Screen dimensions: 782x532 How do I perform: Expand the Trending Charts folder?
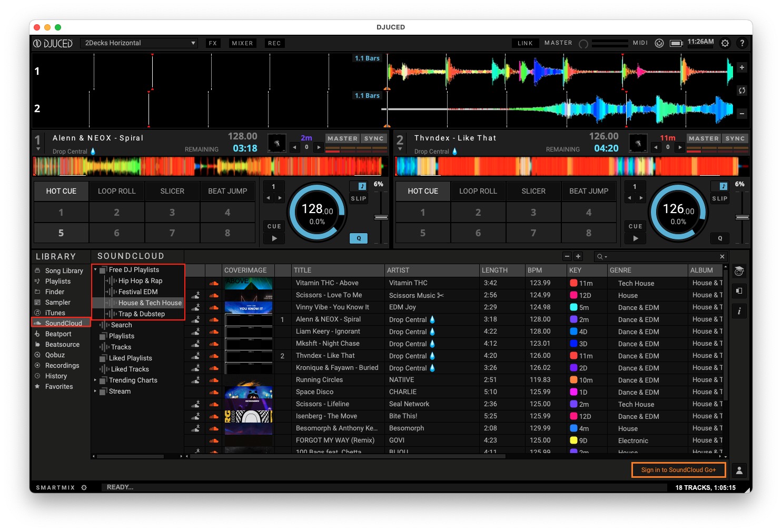point(95,380)
